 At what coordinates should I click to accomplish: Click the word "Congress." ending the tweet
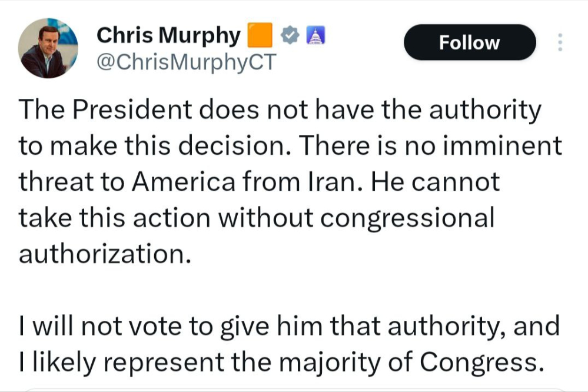pyautogui.click(x=481, y=363)
